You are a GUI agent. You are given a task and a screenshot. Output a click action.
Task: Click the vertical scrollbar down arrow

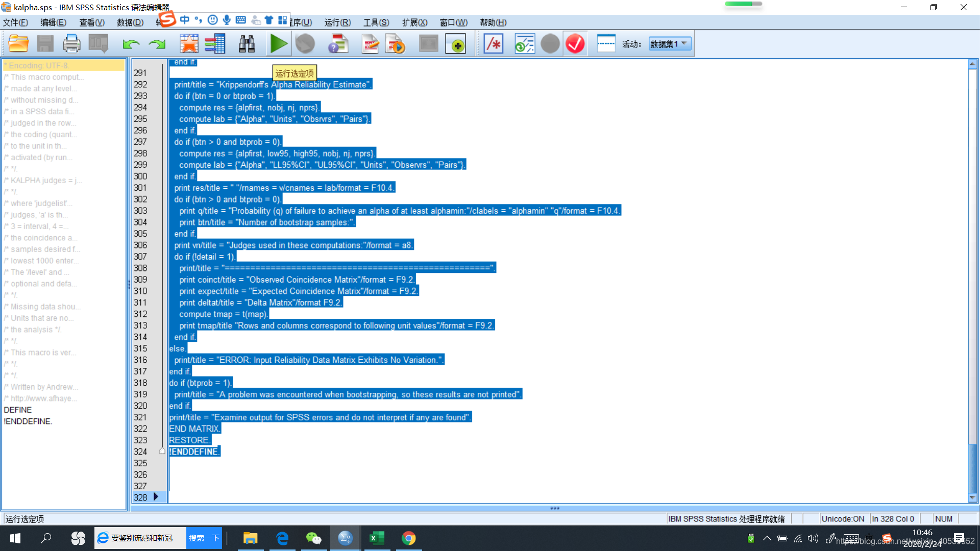coord(972,497)
